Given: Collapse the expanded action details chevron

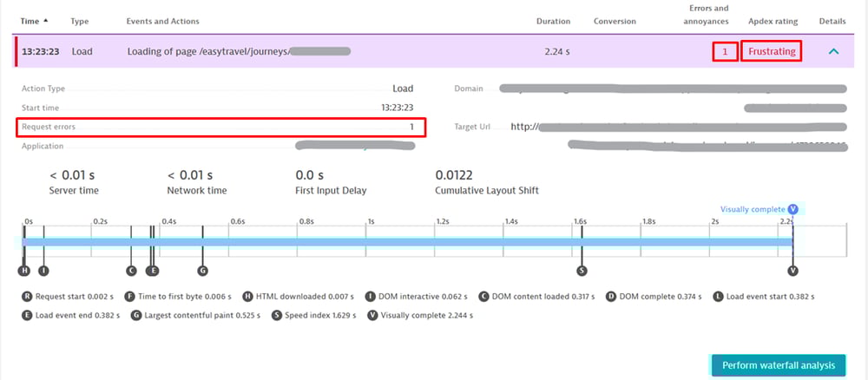Looking at the screenshot, I should [x=833, y=52].
